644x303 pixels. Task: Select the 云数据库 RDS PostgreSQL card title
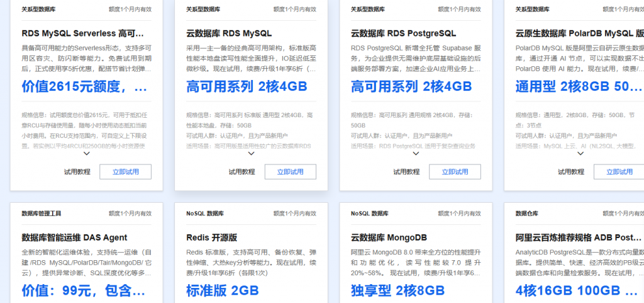[404, 33]
